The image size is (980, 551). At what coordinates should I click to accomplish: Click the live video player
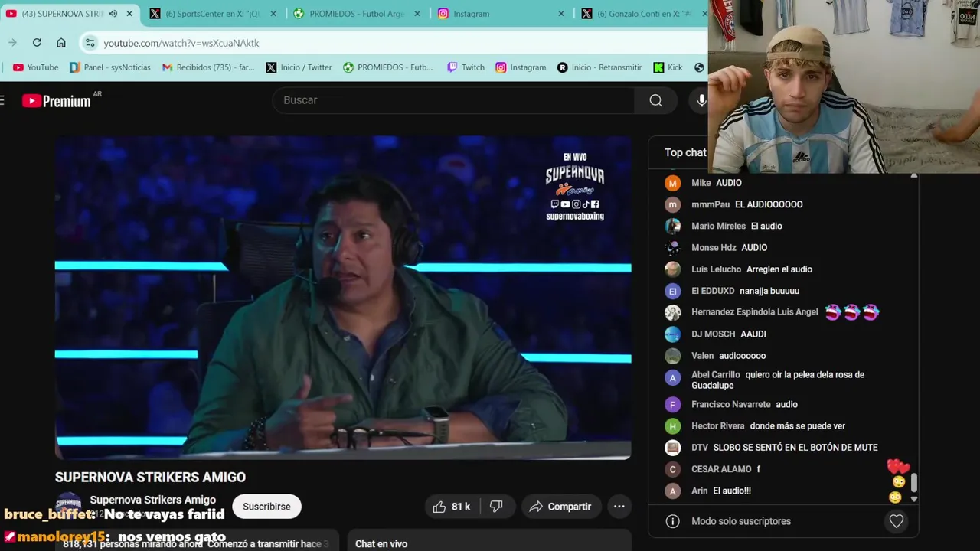343,298
